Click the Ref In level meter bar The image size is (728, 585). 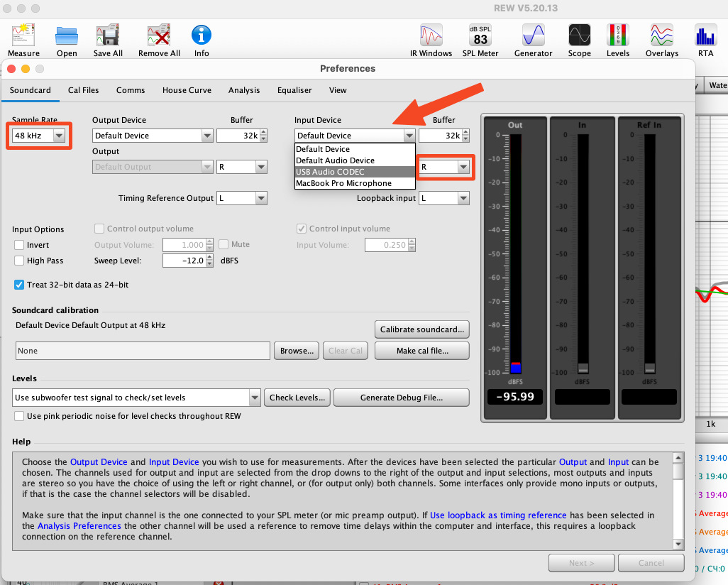[x=650, y=253]
